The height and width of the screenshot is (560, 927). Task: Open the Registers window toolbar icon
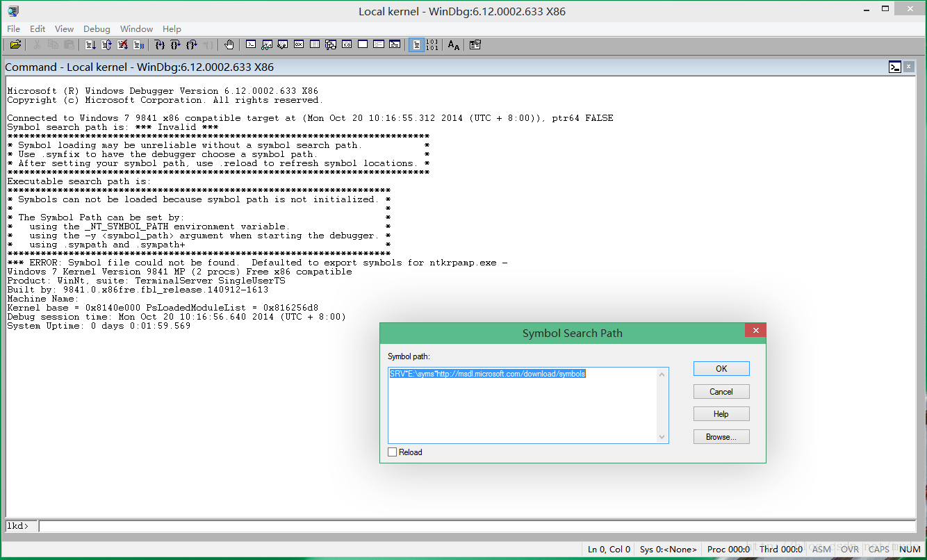click(299, 44)
